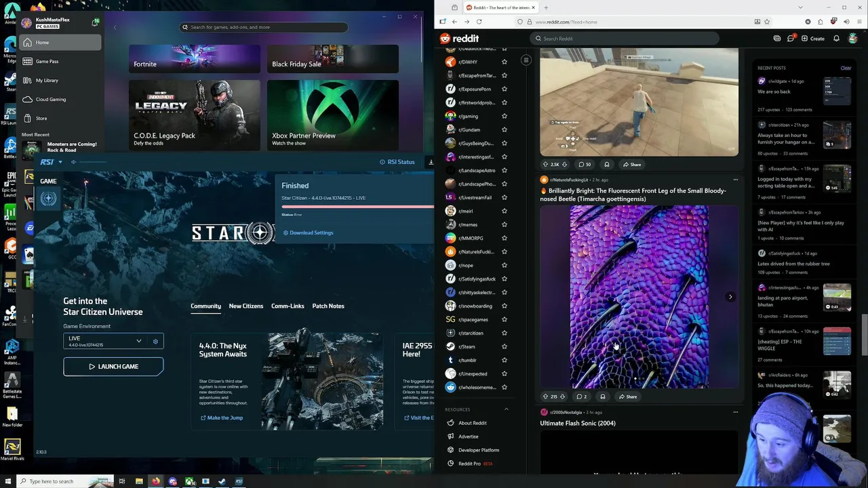Click the Search Reddit field
This screenshot has width=868, height=488.
pos(624,39)
